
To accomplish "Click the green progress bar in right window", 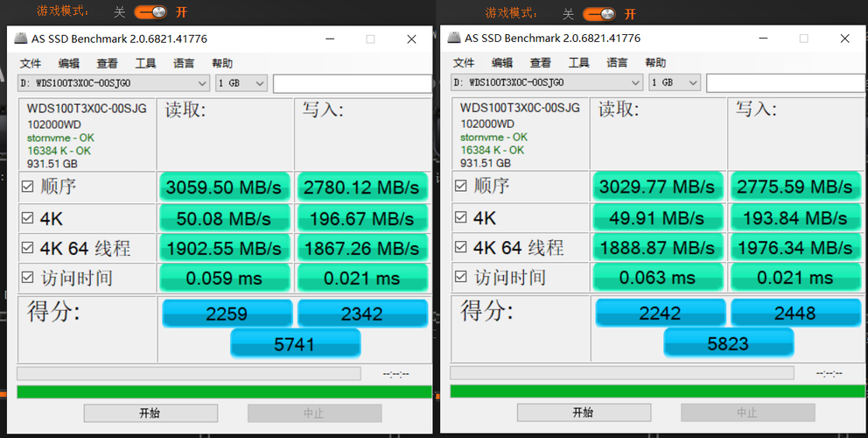I will [658, 392].
